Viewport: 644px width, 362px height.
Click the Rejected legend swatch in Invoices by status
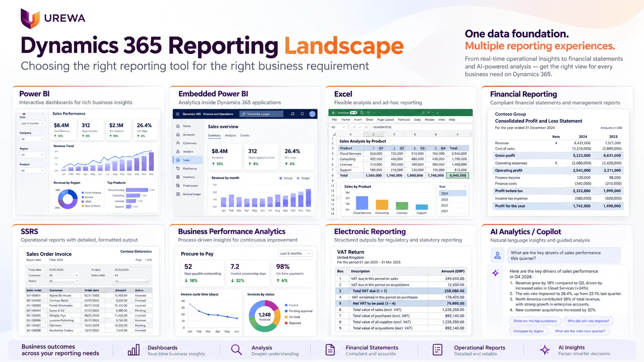pyautogui.click(x=286, y=323)
